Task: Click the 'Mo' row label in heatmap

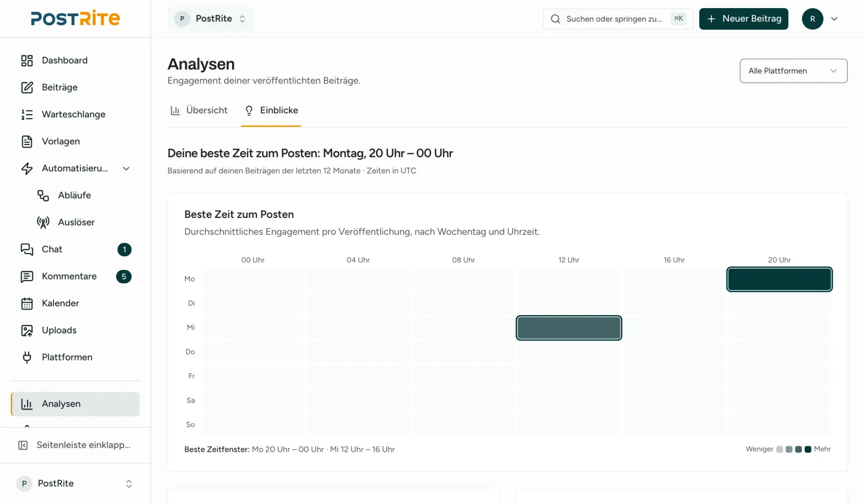Action: point(190,279)
